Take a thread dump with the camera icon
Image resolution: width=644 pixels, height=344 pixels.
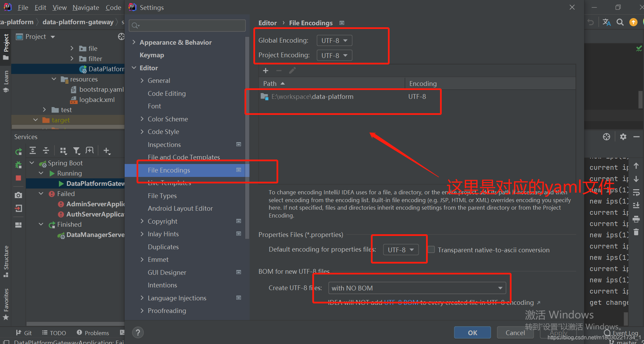point(18,195)
